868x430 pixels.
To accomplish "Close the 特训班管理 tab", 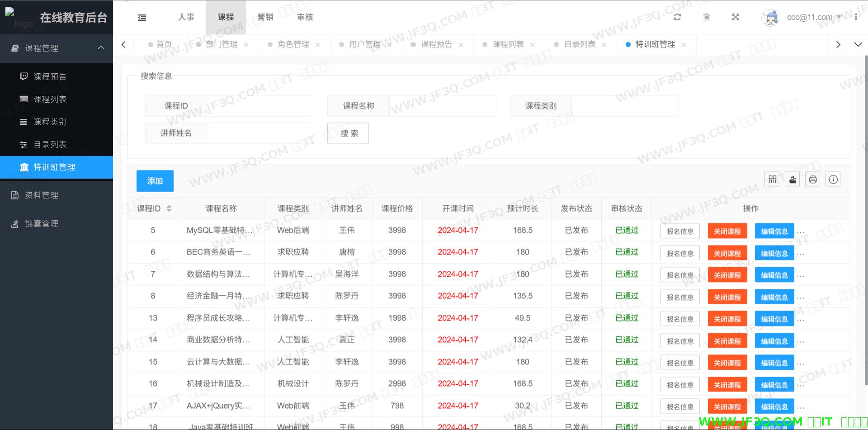I will (684, 45).
